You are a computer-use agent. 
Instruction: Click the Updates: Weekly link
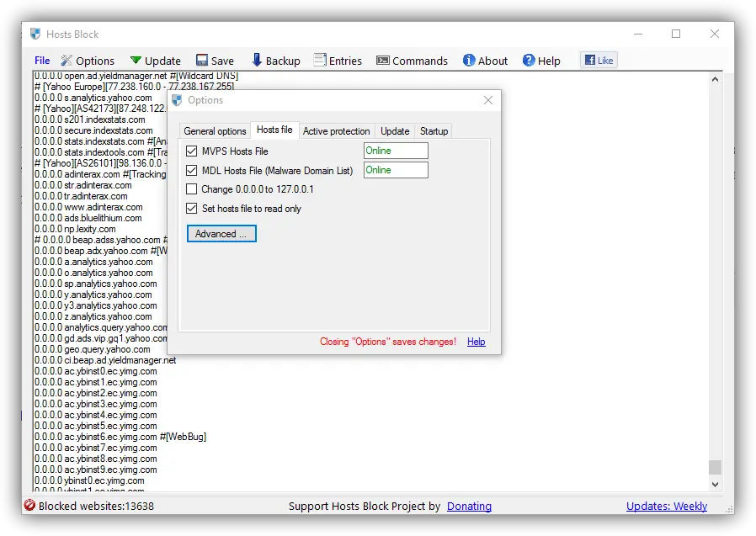pyautogui.click(x=666, y=506)
